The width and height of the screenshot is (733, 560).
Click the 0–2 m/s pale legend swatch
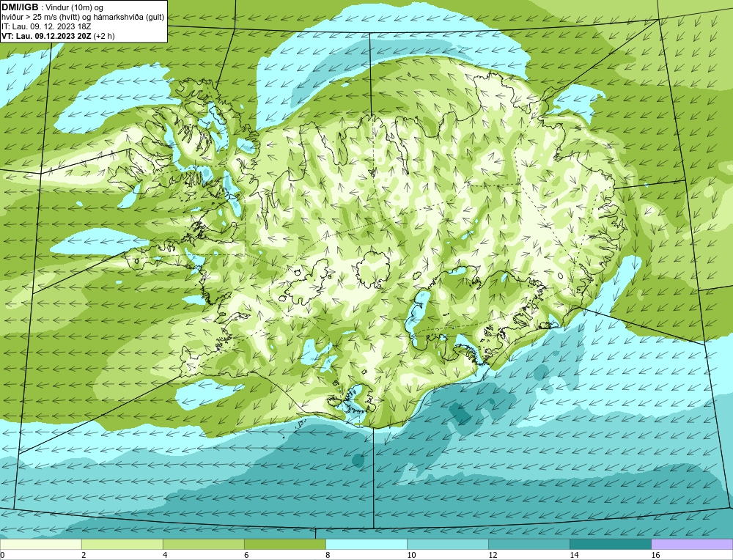coord(40,544)
